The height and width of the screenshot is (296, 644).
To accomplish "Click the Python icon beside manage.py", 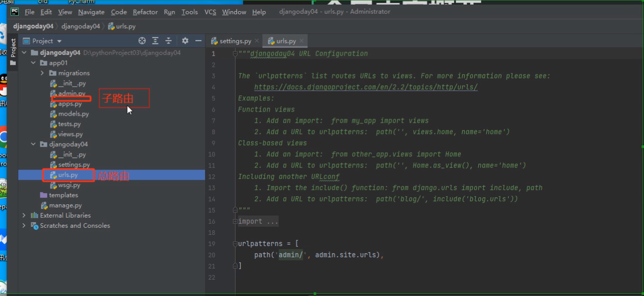I will (44, 205).
